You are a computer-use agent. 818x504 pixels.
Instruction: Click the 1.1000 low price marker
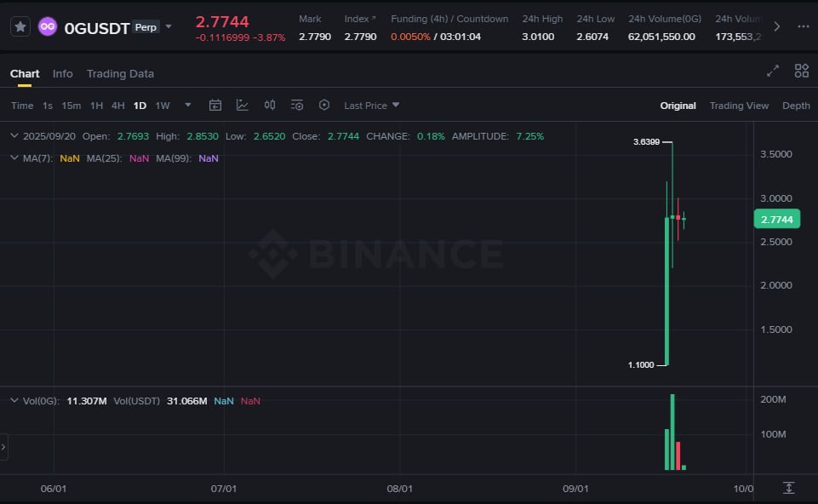coord(641,364)
